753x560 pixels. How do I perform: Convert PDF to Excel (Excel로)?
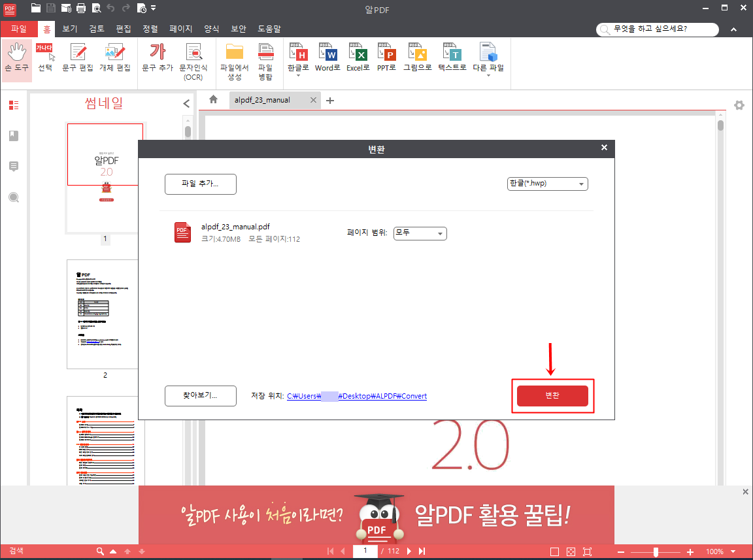point(358,57)
